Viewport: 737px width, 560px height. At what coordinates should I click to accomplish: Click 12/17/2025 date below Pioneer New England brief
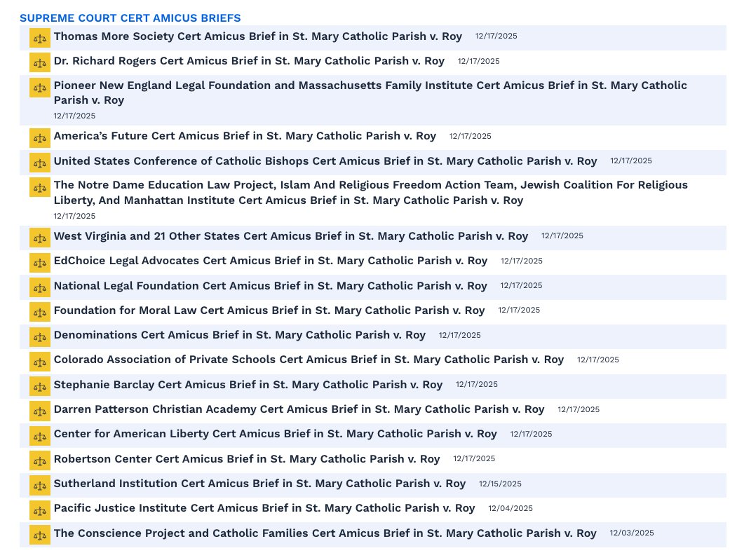[x=74, y=116]
